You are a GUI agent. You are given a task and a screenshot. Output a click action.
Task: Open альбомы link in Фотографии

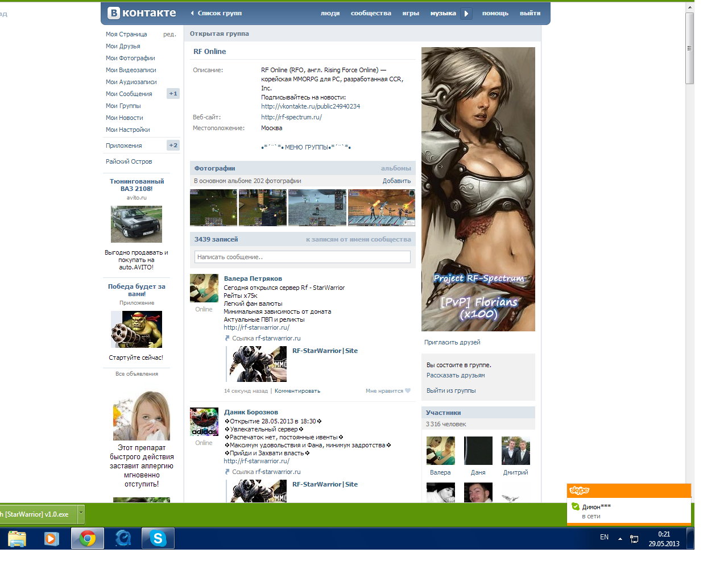pyautogui.click(x=396, y=168)
